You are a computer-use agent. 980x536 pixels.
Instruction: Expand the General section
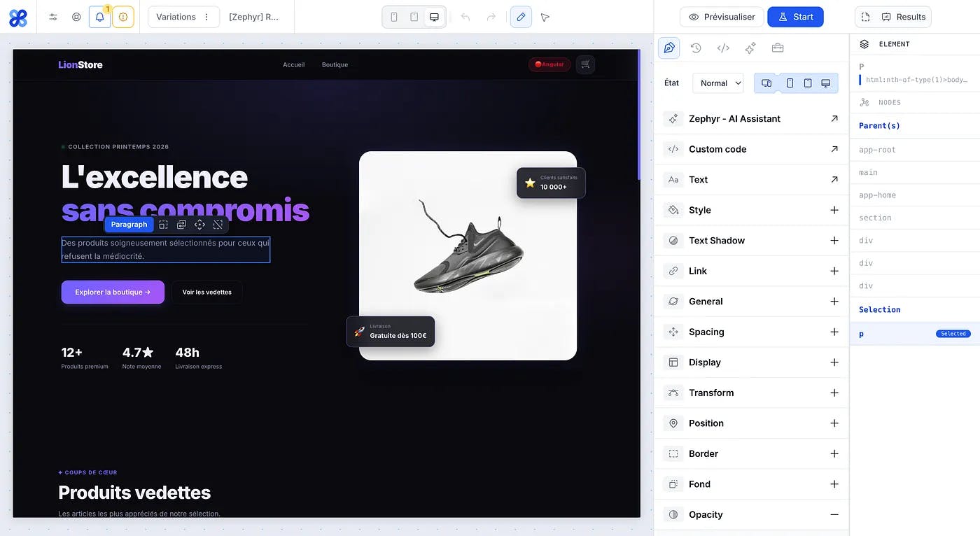coord(834,302)
